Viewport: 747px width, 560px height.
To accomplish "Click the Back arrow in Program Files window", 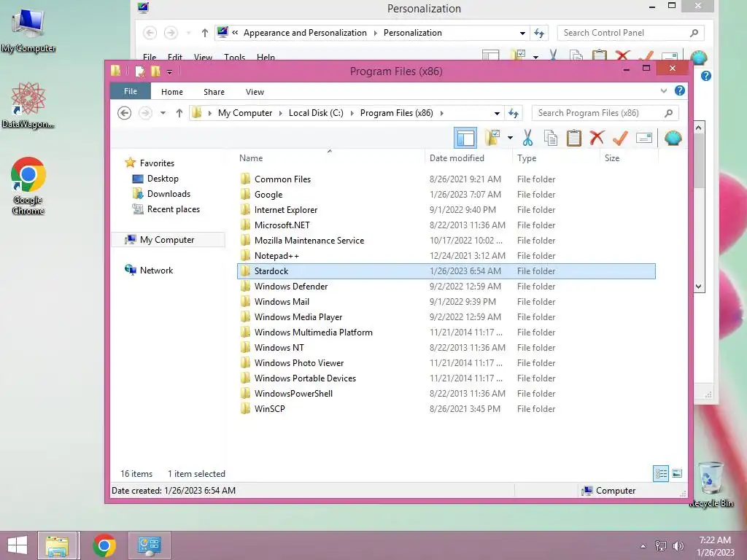I will (x=124, y=113).
